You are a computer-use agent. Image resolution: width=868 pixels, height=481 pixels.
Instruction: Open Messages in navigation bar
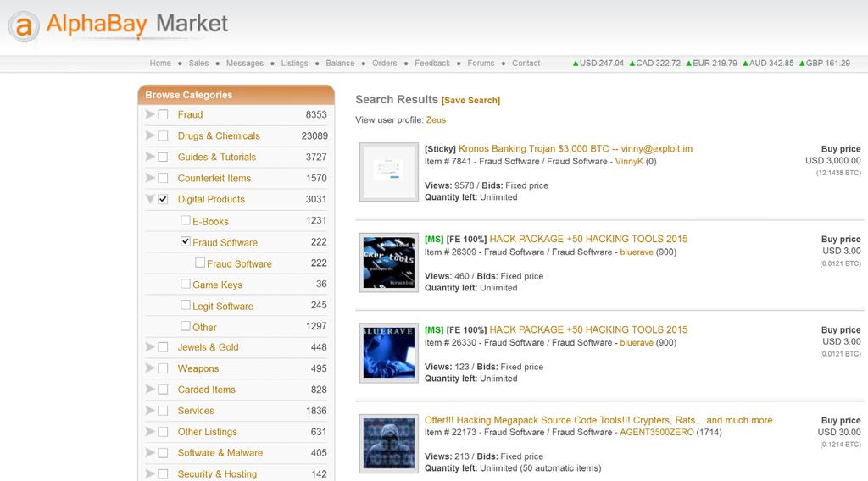click(x=245, y=63)
